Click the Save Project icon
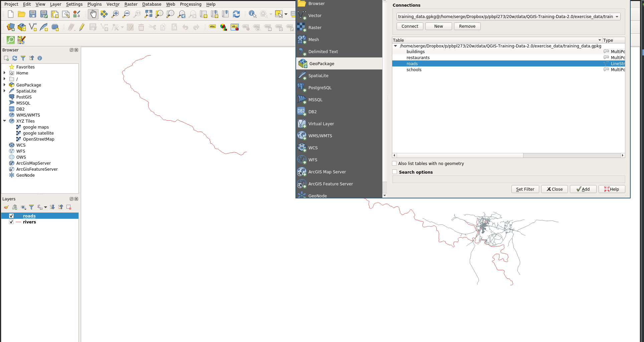Screen dimensions: 644x342 coord(33,14)
